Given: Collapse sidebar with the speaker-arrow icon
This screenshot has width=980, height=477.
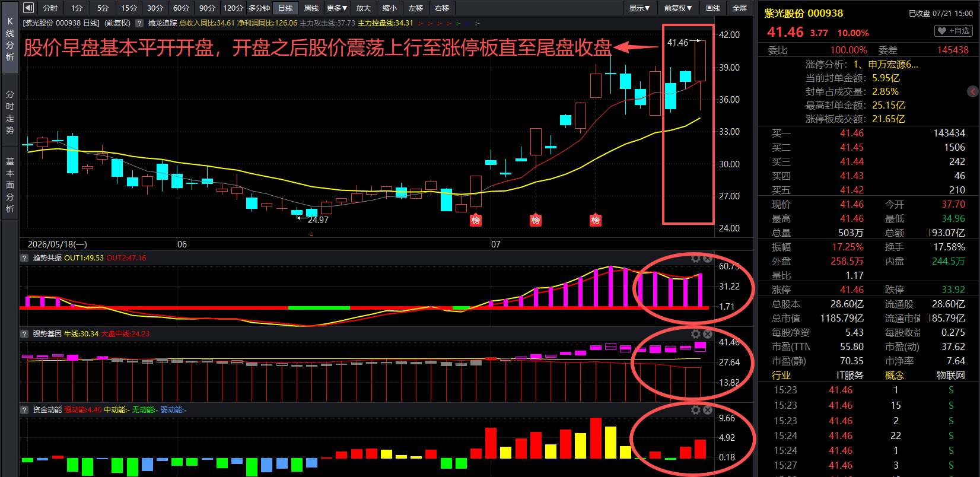Looking at the screenshot, I should (x=28, y=8).
